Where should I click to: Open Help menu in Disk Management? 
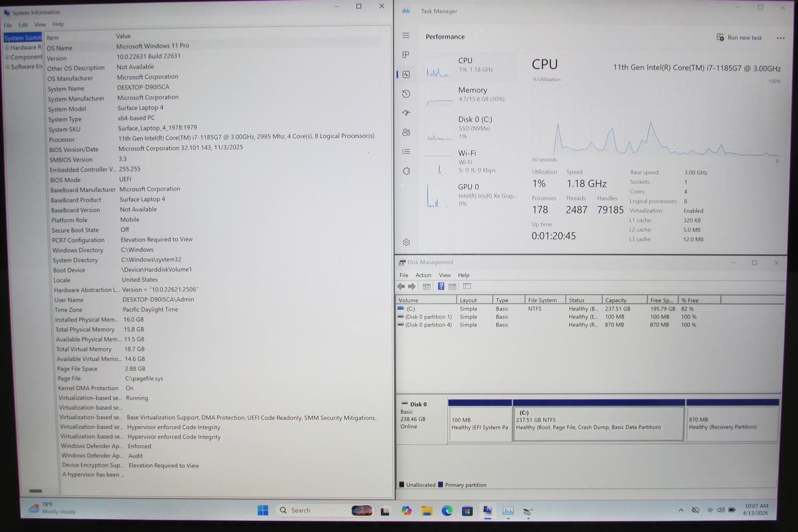pos(464,275)
